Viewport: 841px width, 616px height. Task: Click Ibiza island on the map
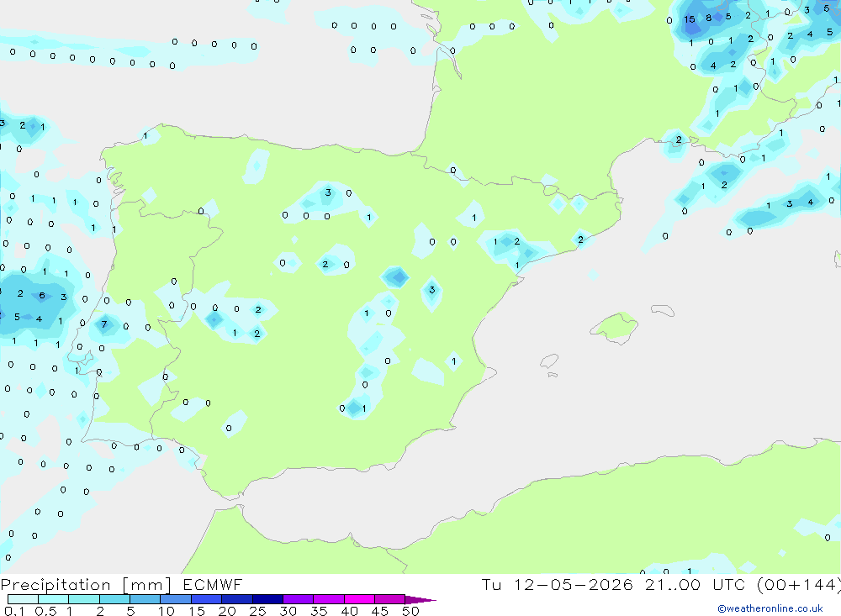coord(549,361)
